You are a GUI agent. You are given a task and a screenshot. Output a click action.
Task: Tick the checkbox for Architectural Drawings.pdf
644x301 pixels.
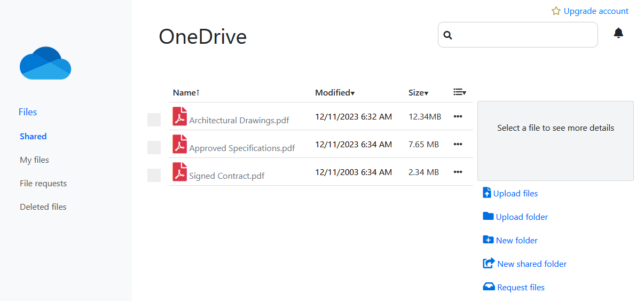[154, 120]
